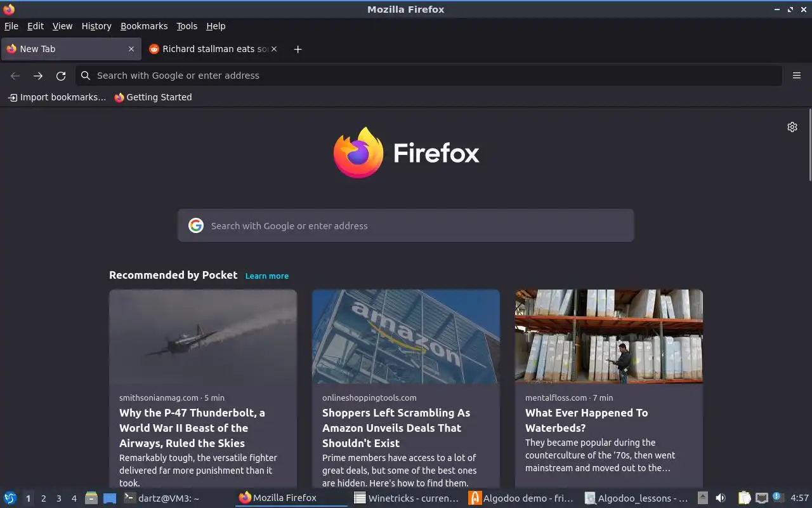Open the Edit menu
This screenshot has height=508, width=812.
point(36,26)
